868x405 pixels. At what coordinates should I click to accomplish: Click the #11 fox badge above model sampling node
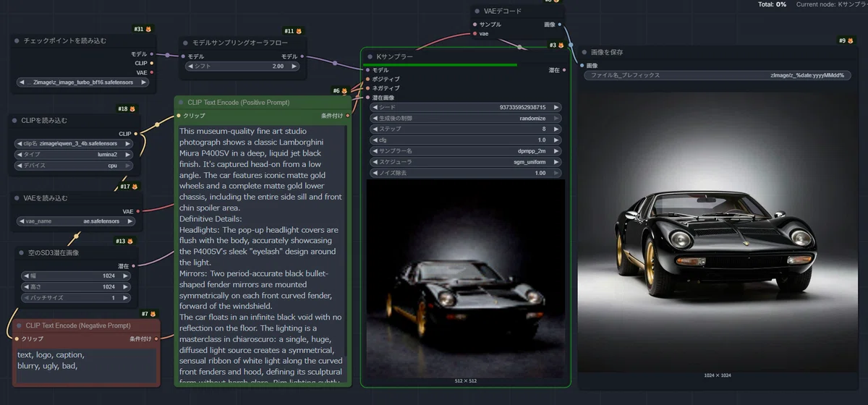point(293,31)
